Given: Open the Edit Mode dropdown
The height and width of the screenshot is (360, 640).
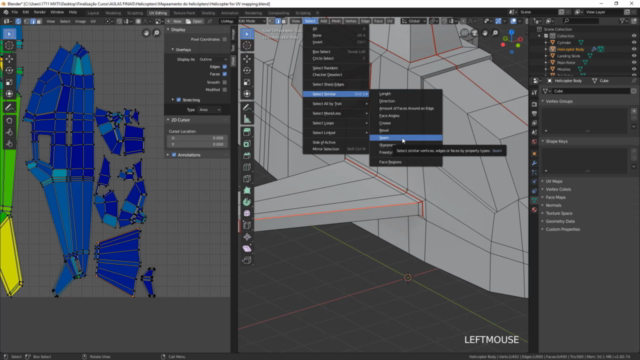Looking at the screenshot, I should pos(252,21).
